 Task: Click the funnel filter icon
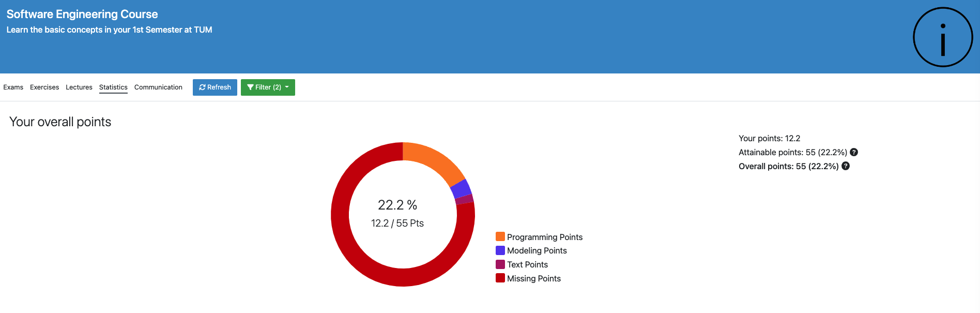[x=250, y=87]
